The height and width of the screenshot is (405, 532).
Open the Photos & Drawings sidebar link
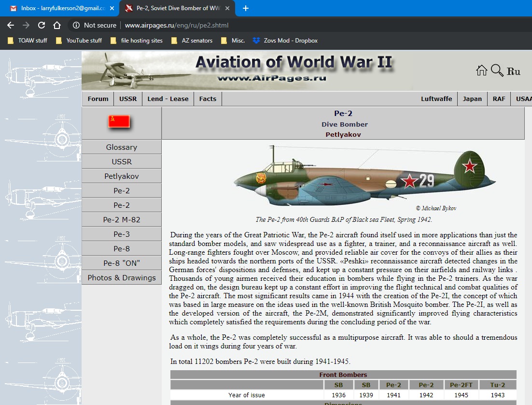(x=122, y=277)
